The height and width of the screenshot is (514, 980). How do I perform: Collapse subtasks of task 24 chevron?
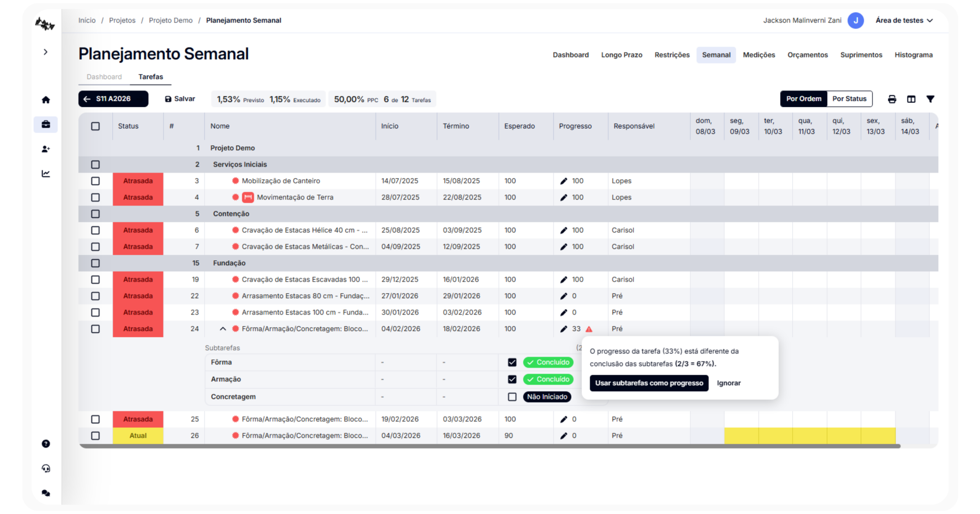(x=223, y=329)
